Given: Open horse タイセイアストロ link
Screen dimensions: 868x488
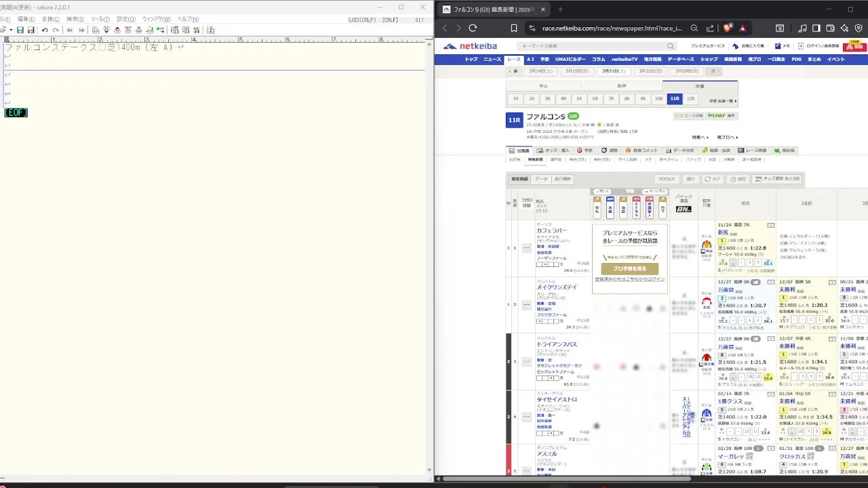Looking at the screenshot, I should (x=557, y=400).
